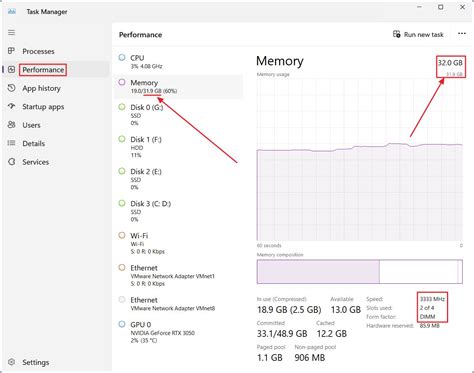Select GPU 0 NVIDIA GeForce entry

pyautogui.click(x=178, y=332)
